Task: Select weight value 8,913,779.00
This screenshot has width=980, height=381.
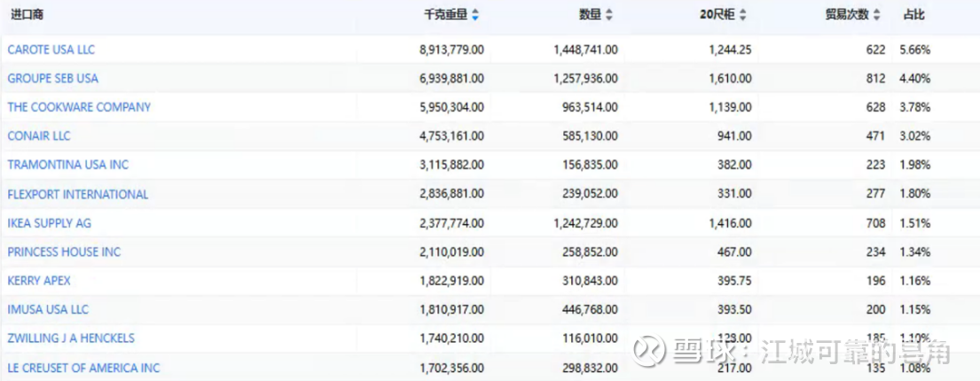Action: [451, 50]
